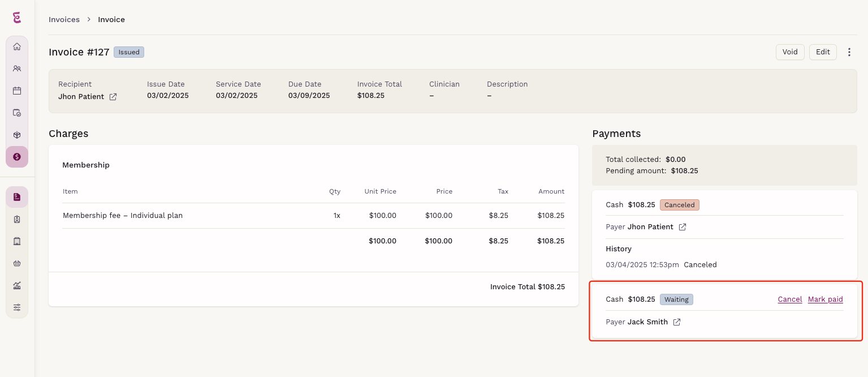Click the Payments section heading
Screen dimensions: 868x377
pos(616,134)
